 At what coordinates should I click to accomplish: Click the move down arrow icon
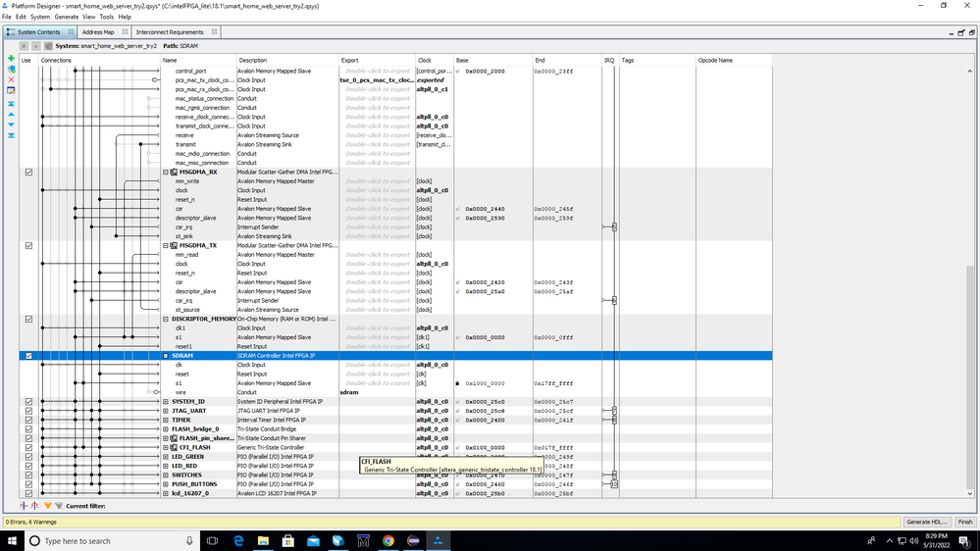tap(11, 125)
